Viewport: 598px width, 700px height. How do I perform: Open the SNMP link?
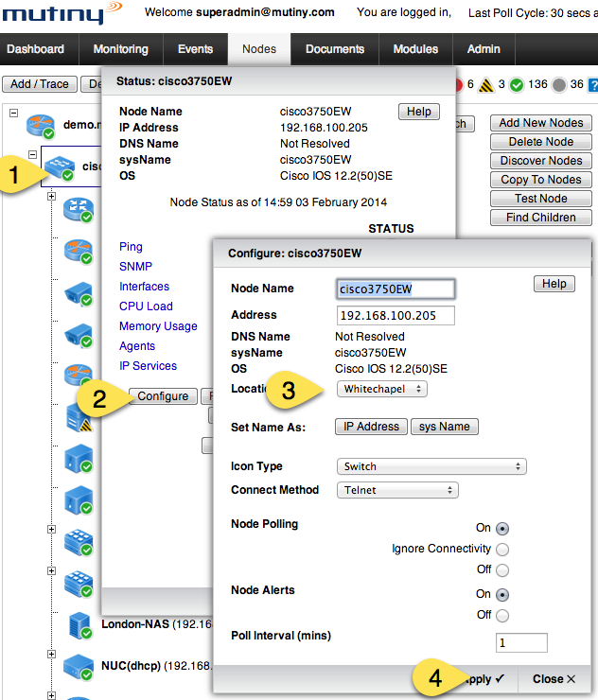click(x=135, y=267)
